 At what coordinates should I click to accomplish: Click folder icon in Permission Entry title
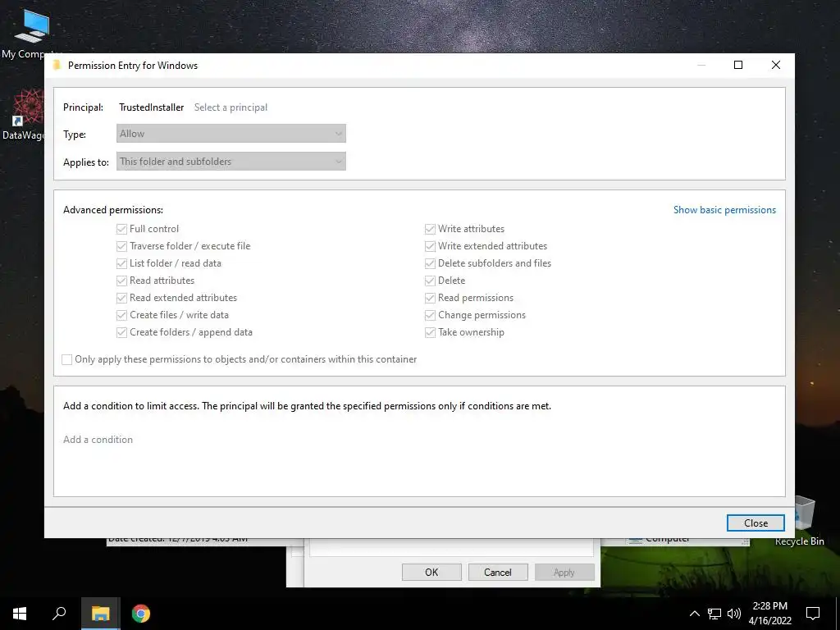[x=57, y=66]
